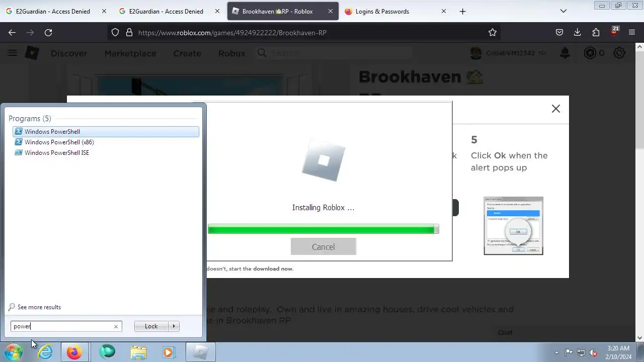Click the Robux balance icon
Screen dimensions: 644x362
point(590,53)
